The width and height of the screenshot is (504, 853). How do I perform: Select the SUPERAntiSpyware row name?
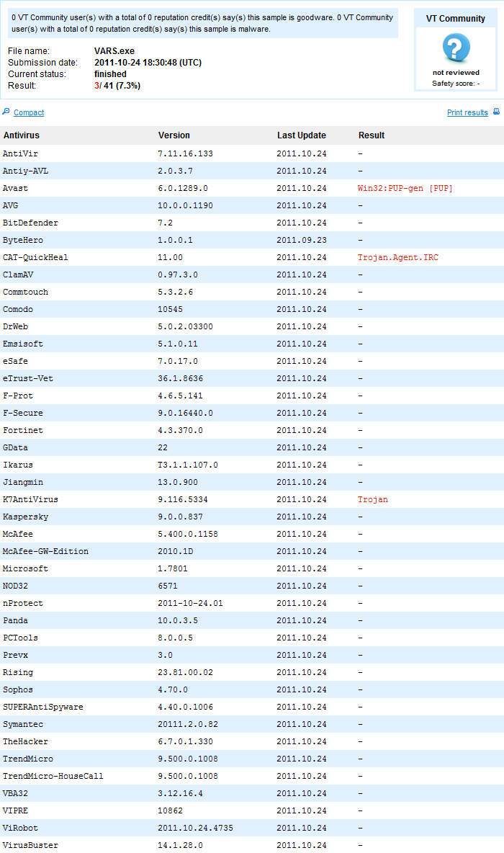point(43,707)
